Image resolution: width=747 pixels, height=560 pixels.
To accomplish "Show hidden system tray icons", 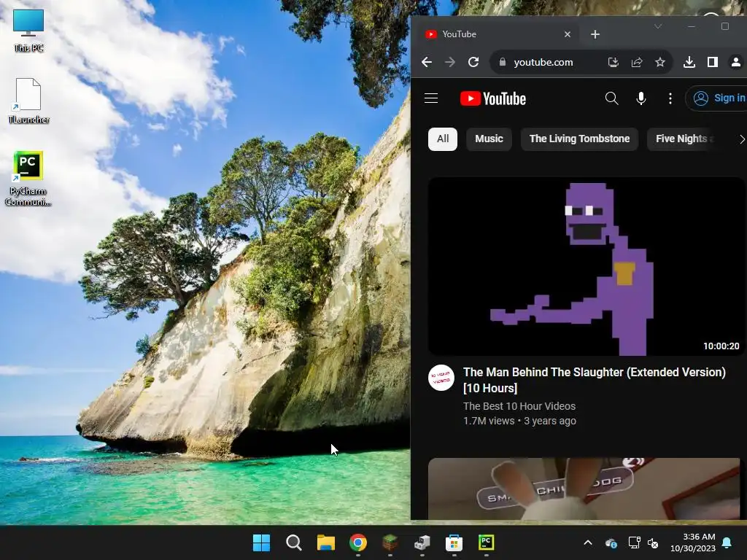I will [x=588, y=542].
